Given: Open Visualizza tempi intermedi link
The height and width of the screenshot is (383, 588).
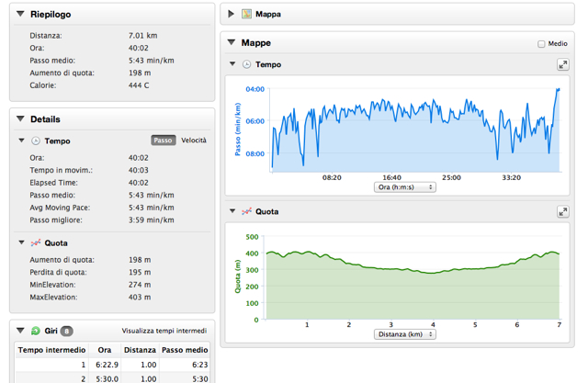Looking at the screenshot, I should (x=164, y=331).
